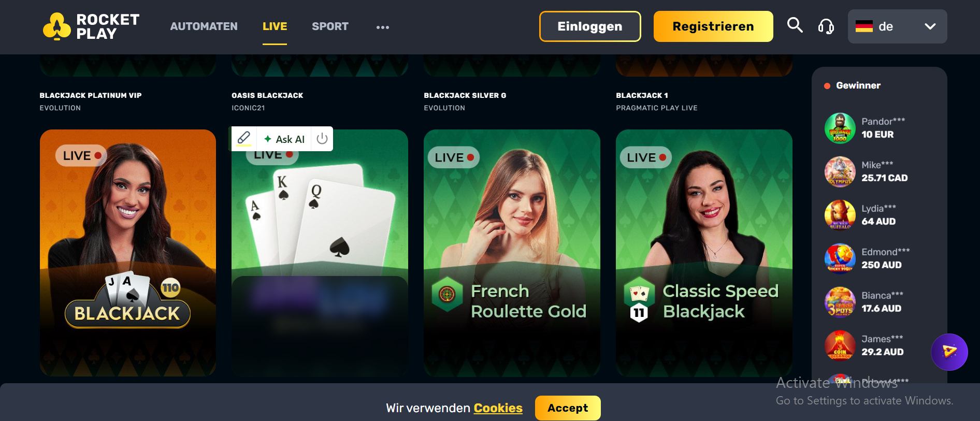Click the Einloggen button

(590, 26)
